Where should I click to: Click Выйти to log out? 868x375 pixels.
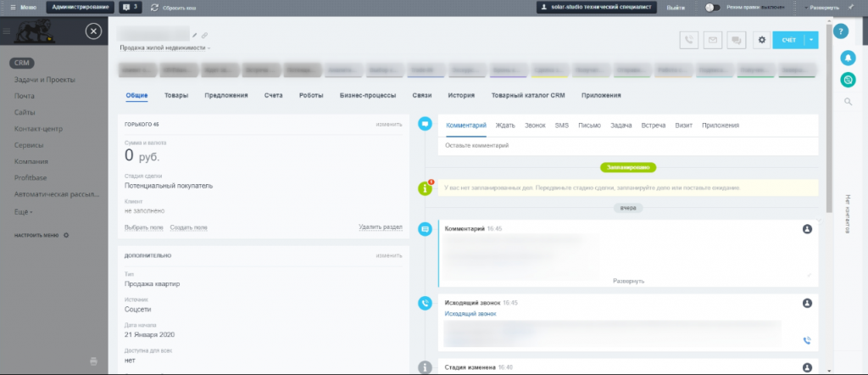676,8
